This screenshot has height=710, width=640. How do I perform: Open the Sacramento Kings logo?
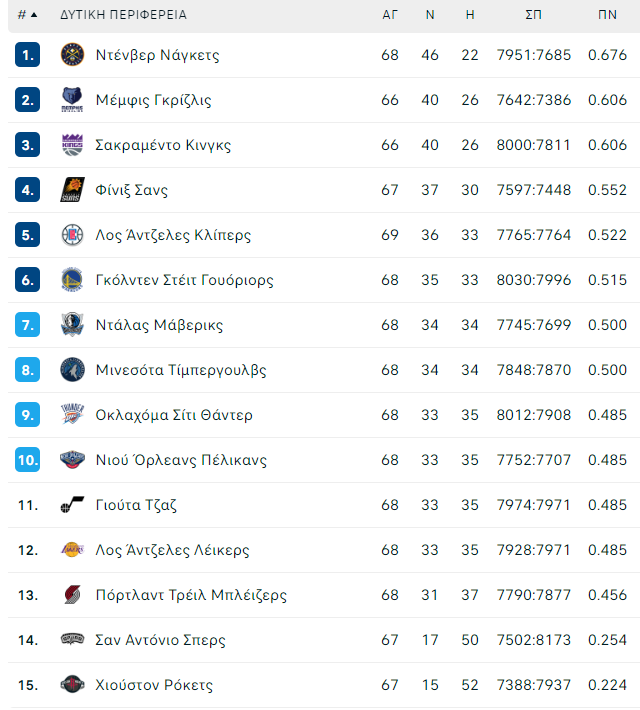72,145
